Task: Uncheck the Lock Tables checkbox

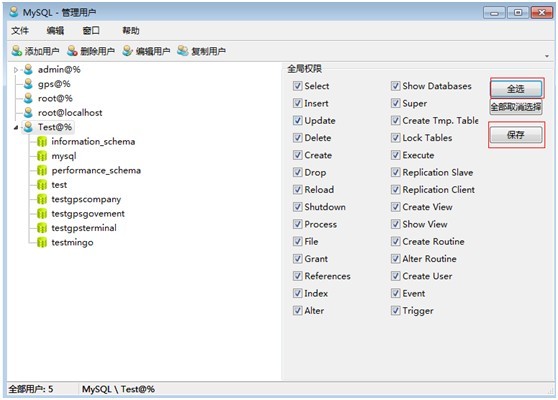Action: tap(395, 138)
